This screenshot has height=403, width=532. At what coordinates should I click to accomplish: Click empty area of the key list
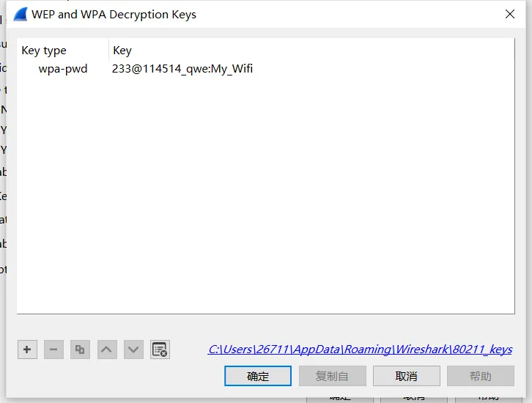[x=266, y=193]
